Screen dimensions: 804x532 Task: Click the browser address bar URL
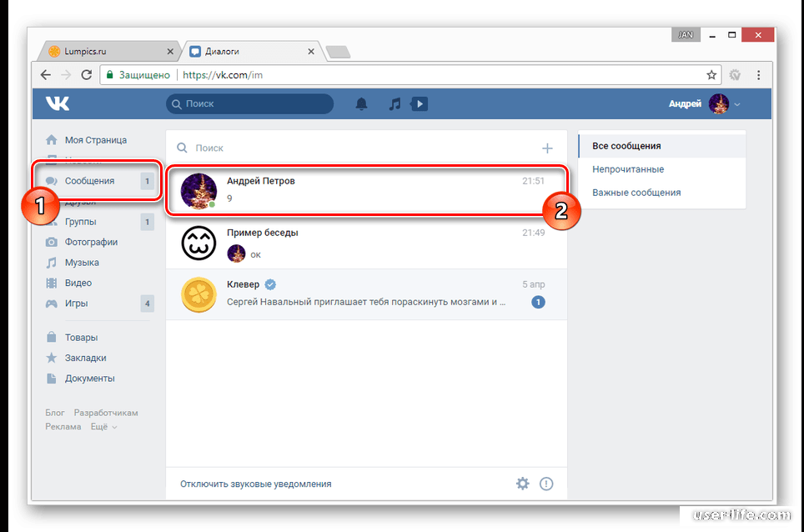pyautogui.click(x=223, y=75)
